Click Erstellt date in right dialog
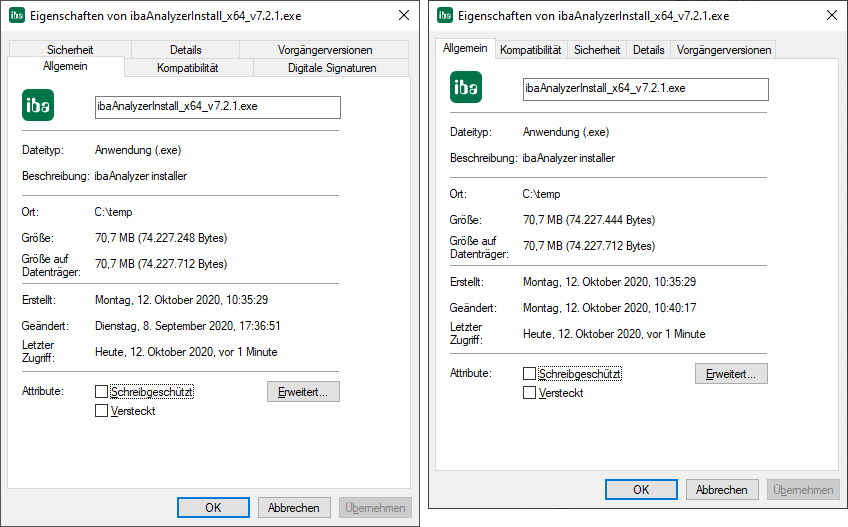 pos(610,282)
